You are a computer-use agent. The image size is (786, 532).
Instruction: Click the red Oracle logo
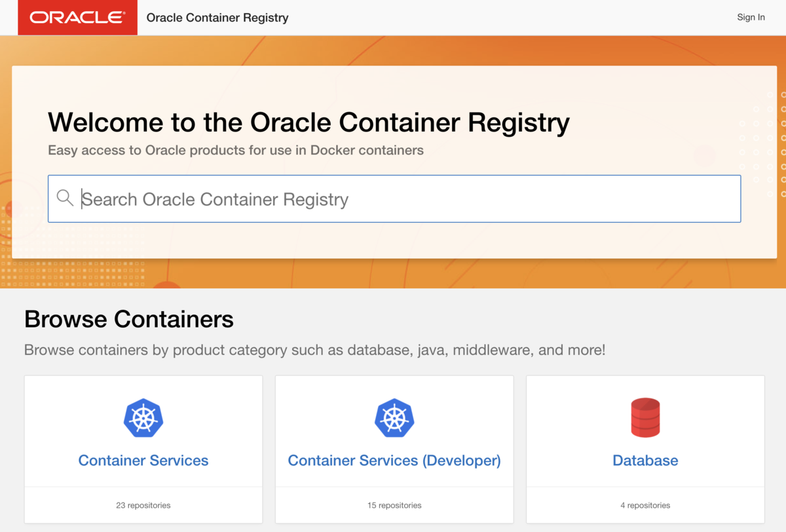coord(77,18)
